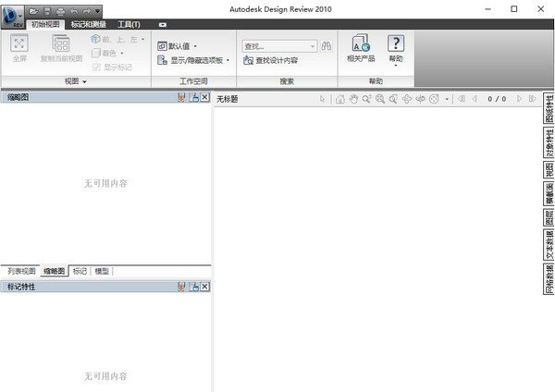The image size is (555, 392).
Task: Open the 文本数据 side palette tab
Action: (549, 245)
